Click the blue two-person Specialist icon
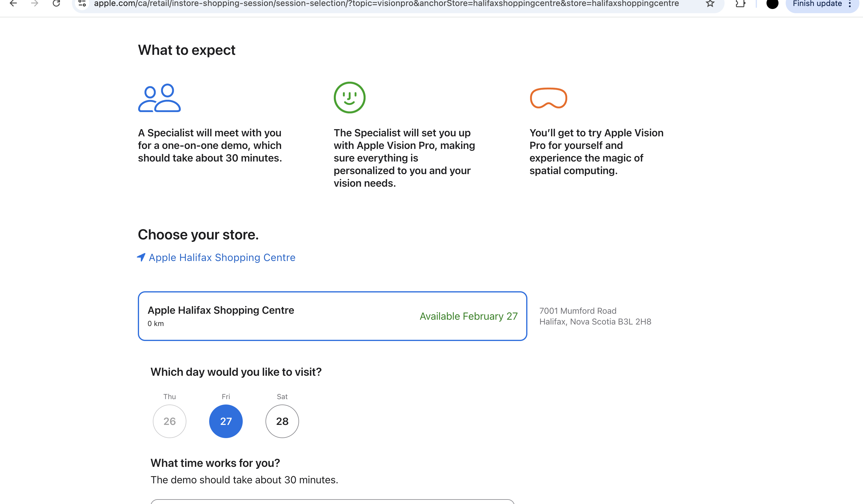 point(159,98)
